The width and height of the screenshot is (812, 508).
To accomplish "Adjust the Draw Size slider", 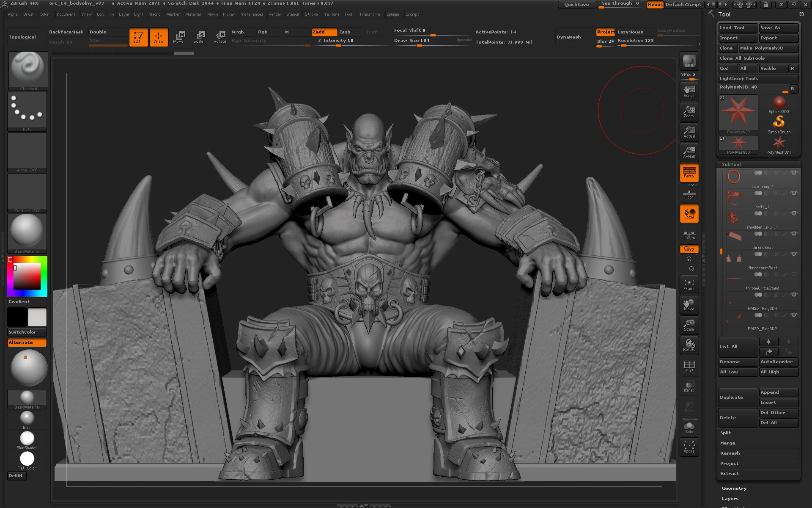I will click(x=433, y=41).
